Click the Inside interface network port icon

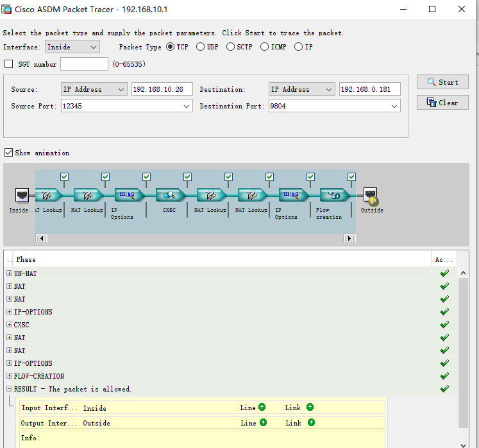tap(22, 195)
